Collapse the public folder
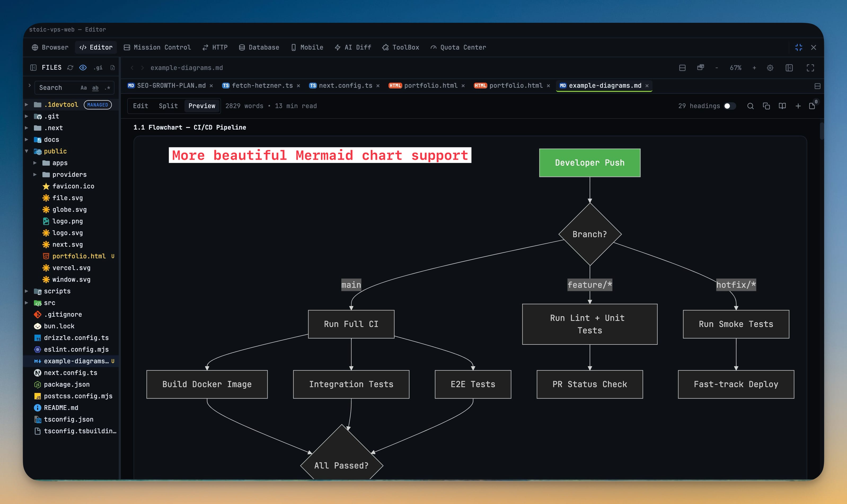Image resolution: width=847 pixels, height=504 pixels. [x=27, y=151]
